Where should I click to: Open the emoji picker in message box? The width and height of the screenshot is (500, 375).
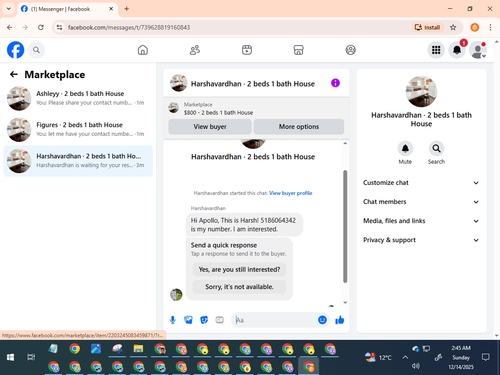tap(322, 320)
